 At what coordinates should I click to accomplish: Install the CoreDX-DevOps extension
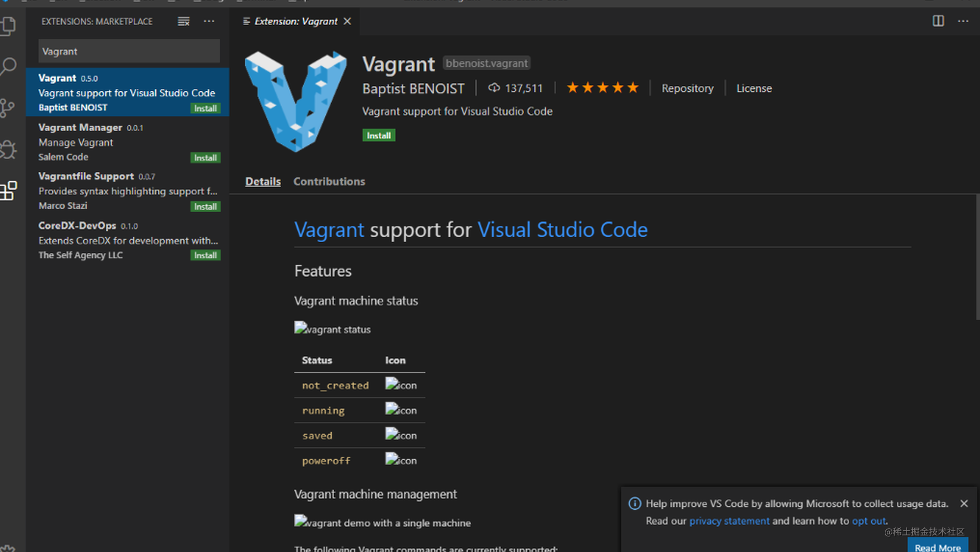tap(205, 255)
